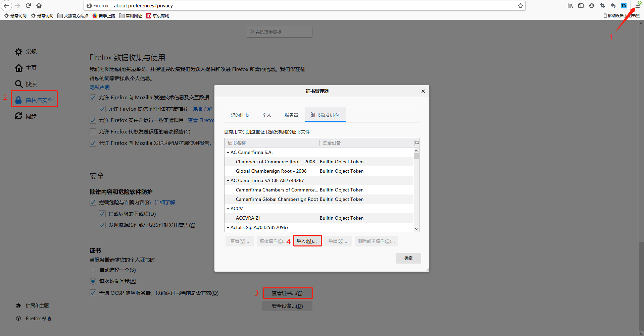Click the column picker icon in certificate list

point(417,143)
